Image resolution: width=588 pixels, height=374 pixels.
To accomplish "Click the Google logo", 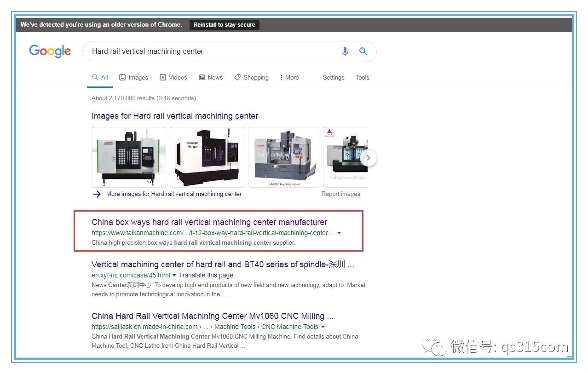I will coord(50,51).
